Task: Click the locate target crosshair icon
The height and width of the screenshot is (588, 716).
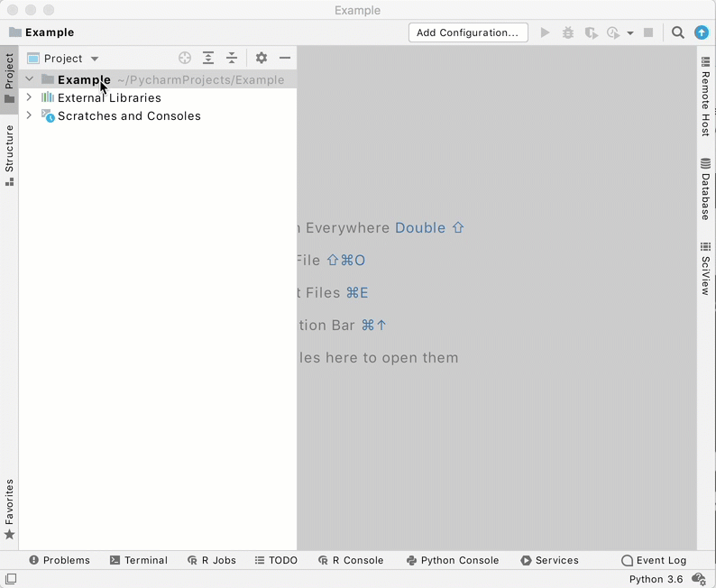Action: (185, 58)
